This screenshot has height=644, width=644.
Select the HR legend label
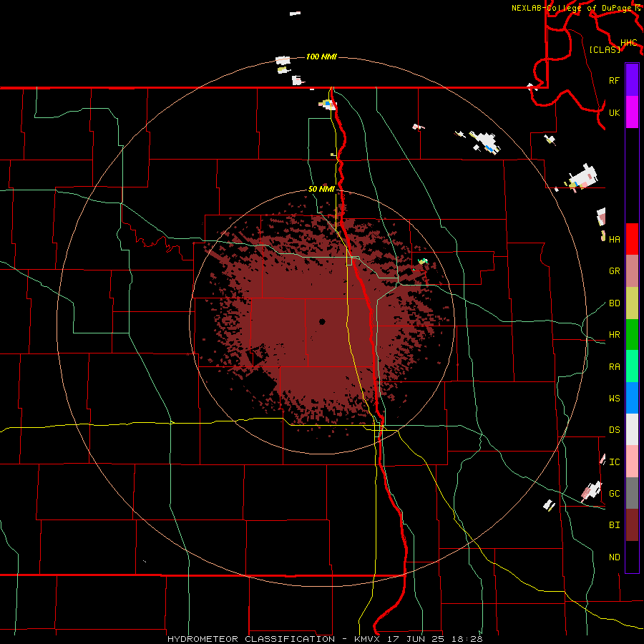tap(614, 335)
